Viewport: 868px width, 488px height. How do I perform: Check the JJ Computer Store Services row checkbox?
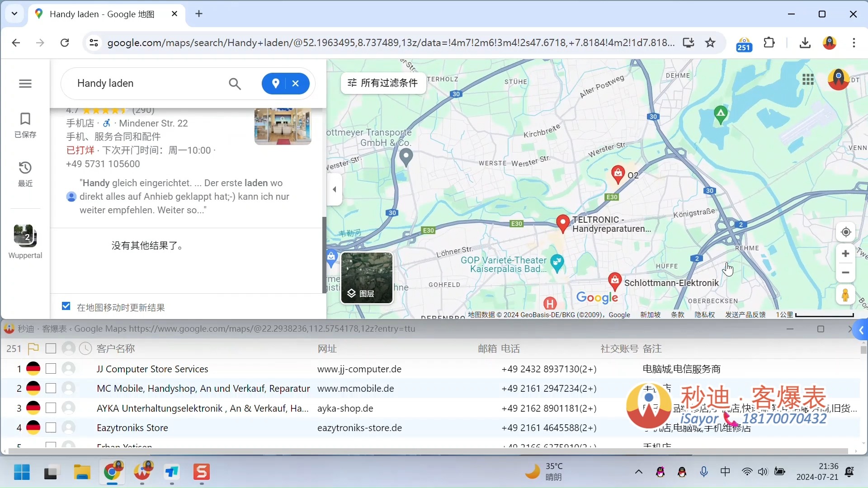51,369
